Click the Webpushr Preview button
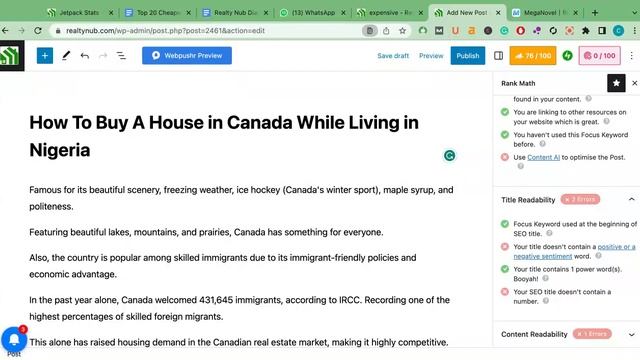This screenshot has height=360, width=640. [187, 56]
